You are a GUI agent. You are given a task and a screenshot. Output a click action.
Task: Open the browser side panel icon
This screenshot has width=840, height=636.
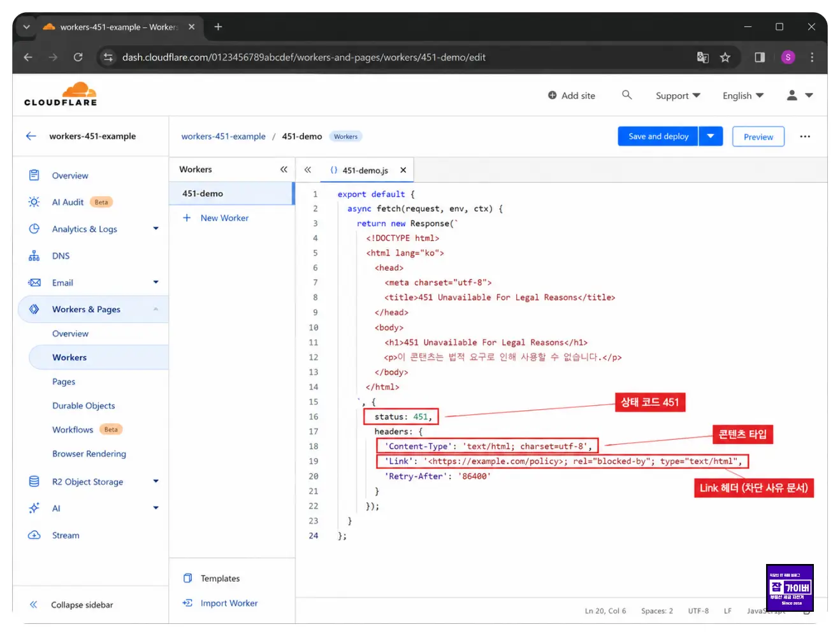pos(760,57)
